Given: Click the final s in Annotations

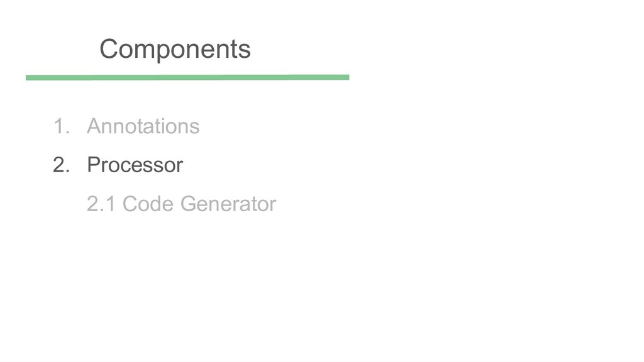Looking at the screenshot, I should (196, 127).
